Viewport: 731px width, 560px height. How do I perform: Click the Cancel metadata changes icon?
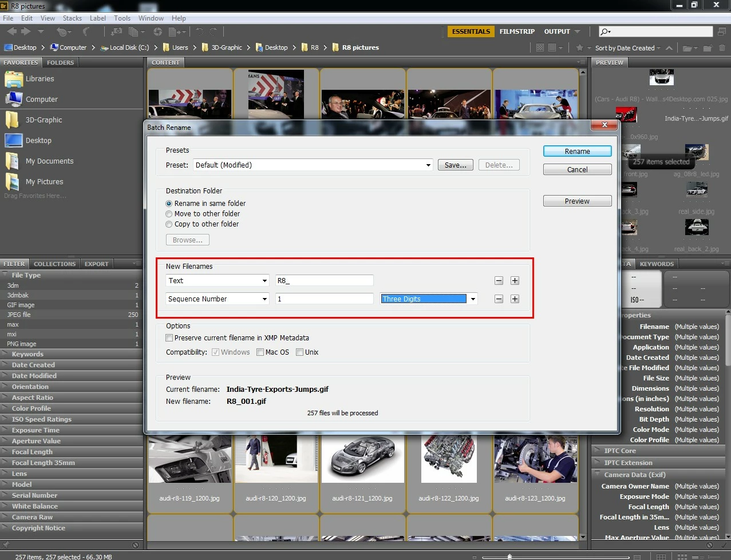pos(709,545)
